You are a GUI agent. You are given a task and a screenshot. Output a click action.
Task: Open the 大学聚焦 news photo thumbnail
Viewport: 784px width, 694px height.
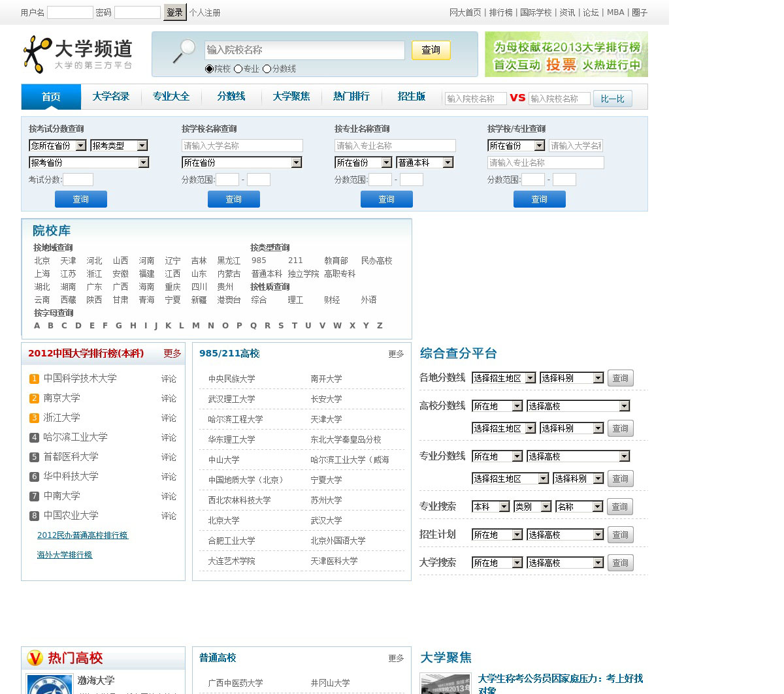[x=446, y=684]
